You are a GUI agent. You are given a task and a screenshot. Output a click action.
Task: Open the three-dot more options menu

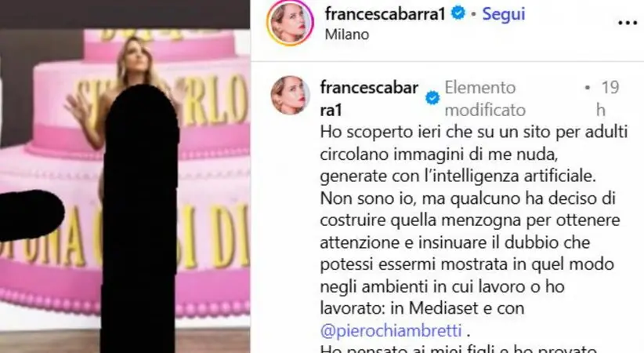(x=628, y=23)
